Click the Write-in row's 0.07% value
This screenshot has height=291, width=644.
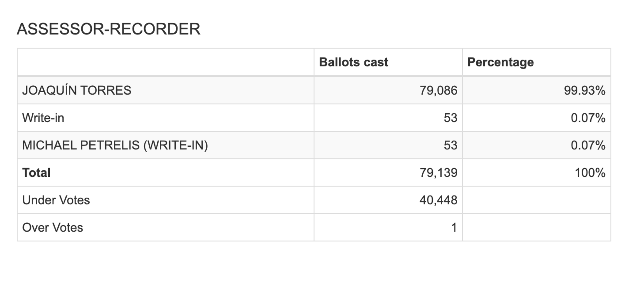tap(588, 118)
